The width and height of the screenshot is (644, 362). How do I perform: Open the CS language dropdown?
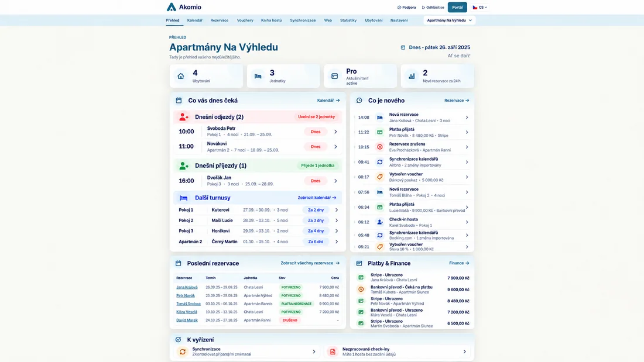(x=479, y=8)
